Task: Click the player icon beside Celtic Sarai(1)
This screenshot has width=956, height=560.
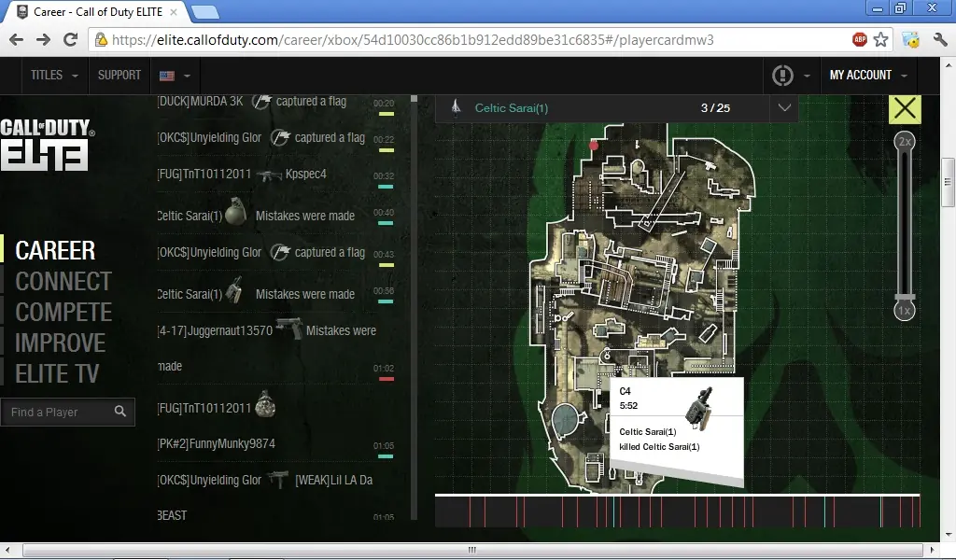Action: (x=456, y=108)
